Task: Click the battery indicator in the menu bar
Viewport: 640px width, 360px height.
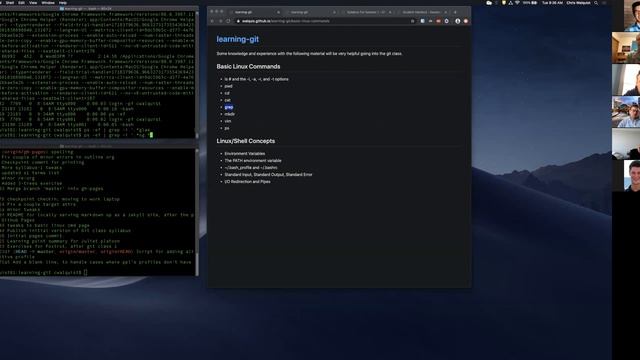Action: coord(530,2)
